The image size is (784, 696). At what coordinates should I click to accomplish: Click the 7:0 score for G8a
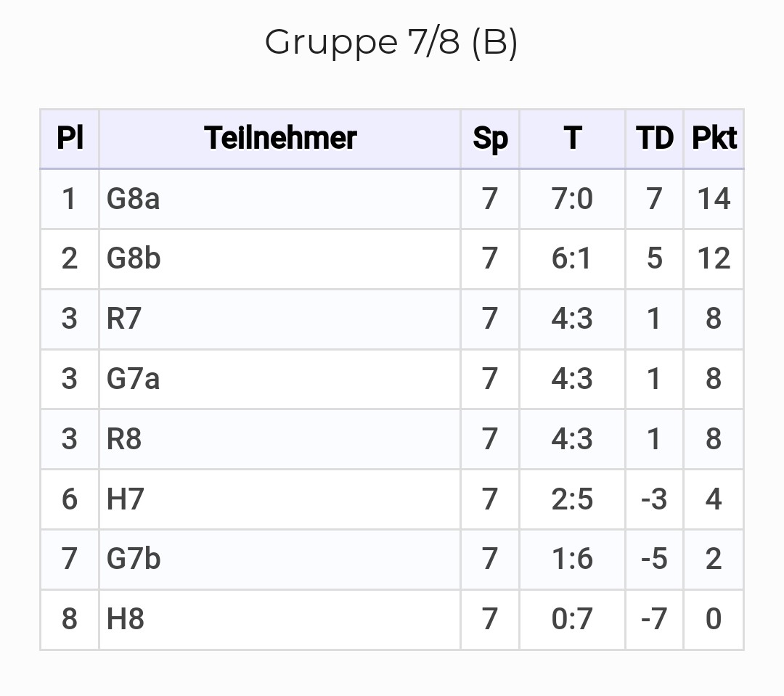pos(572,199)
